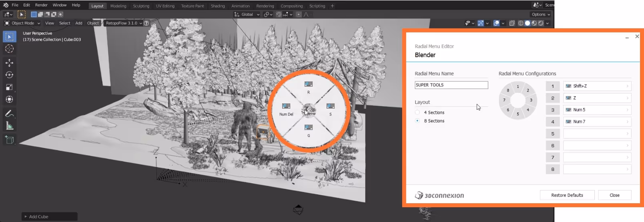Open the editor type dropdown
Image resolution: width=644 pixels, height=222 pixels.
click(8, 14)
